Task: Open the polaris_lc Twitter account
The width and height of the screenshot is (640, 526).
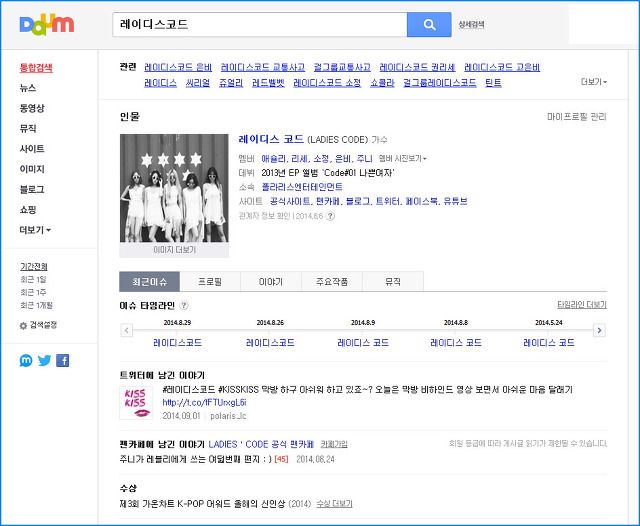Action: click(228, 416)
